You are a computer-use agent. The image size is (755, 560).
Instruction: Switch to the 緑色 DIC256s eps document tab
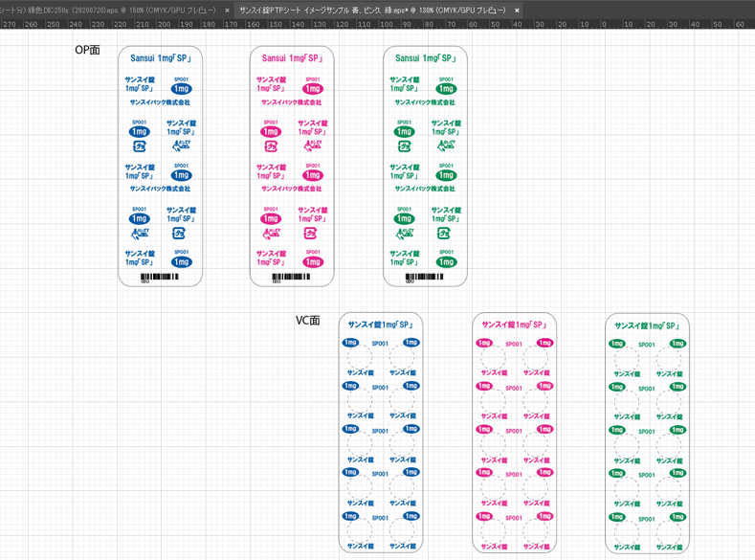(x=108, y=10)
